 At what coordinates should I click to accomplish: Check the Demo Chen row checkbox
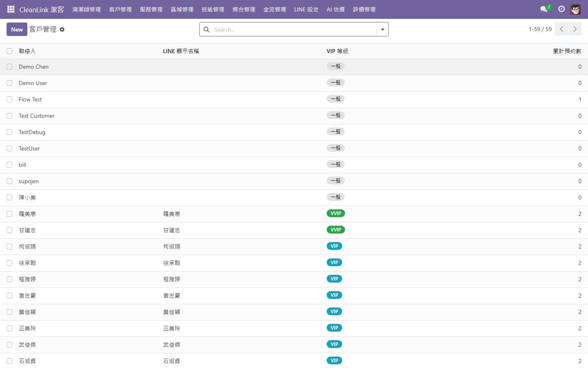click(x=9, y=67)
